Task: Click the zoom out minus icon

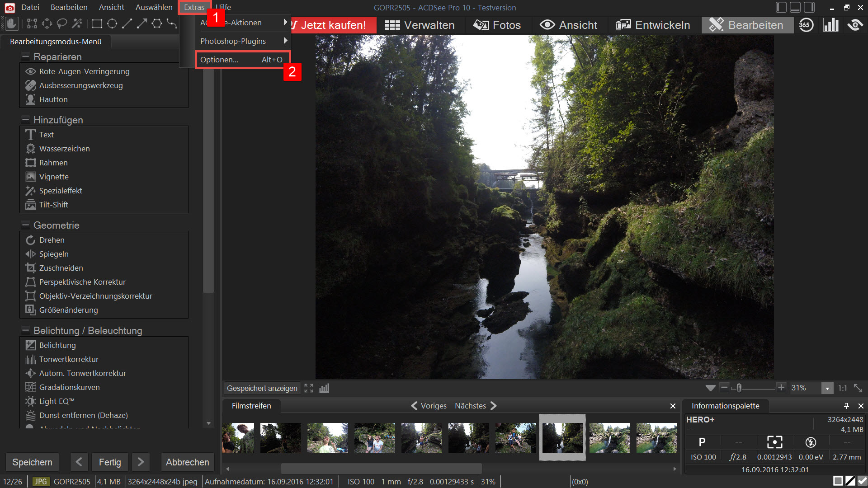Action: coord(724,388)
